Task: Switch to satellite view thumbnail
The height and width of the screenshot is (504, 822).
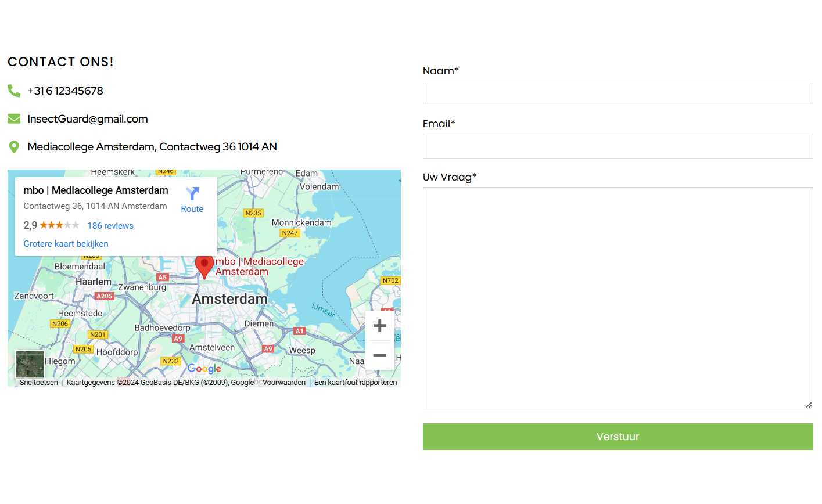Action: (x=30, y=364)
